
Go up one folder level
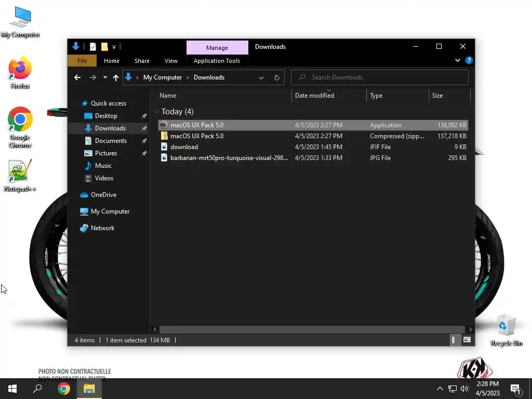click(x=116, y=78)
